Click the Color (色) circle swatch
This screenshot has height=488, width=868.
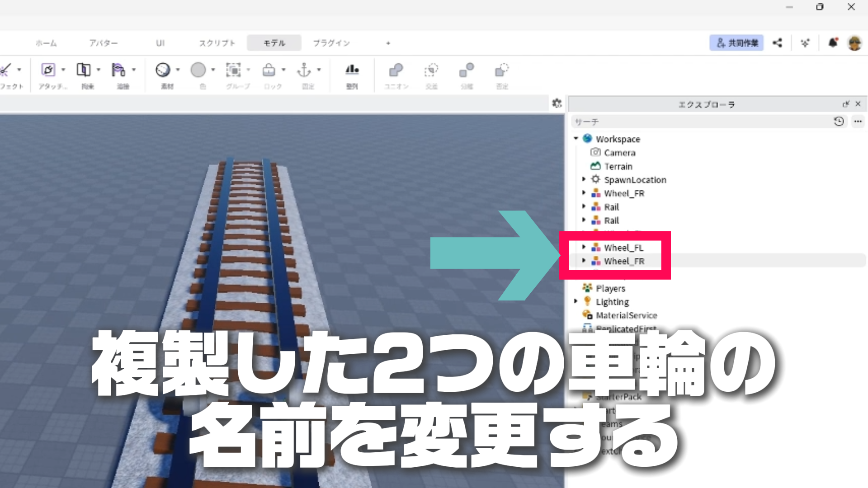coord(198,70)
